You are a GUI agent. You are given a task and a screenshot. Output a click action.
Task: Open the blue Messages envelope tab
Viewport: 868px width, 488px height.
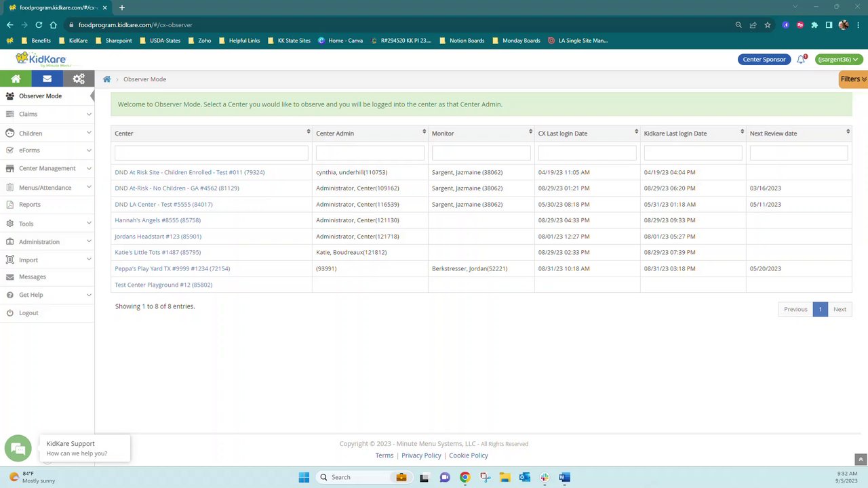pyautogui.click(x=47, y=79)
